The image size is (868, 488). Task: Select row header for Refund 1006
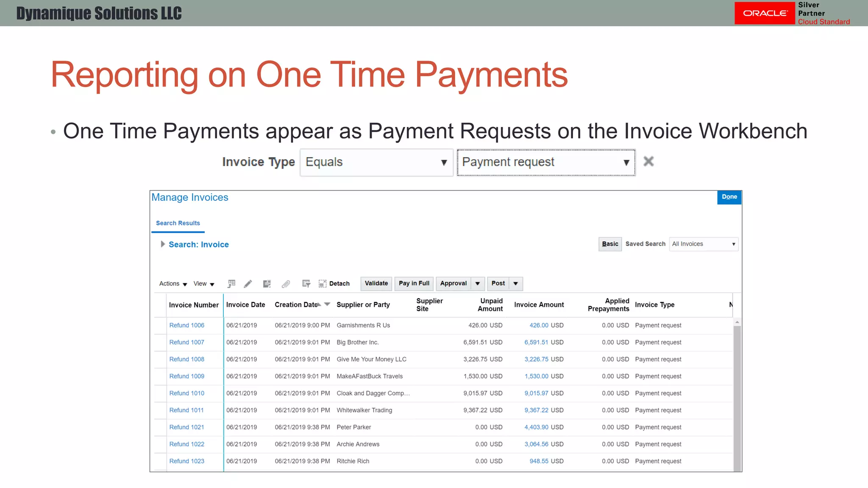tap(160, 325)
